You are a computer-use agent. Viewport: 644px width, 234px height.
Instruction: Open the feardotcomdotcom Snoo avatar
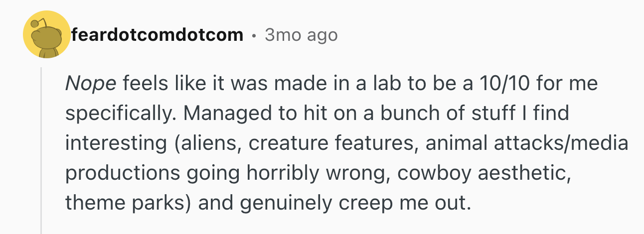[x=46, y=34]
